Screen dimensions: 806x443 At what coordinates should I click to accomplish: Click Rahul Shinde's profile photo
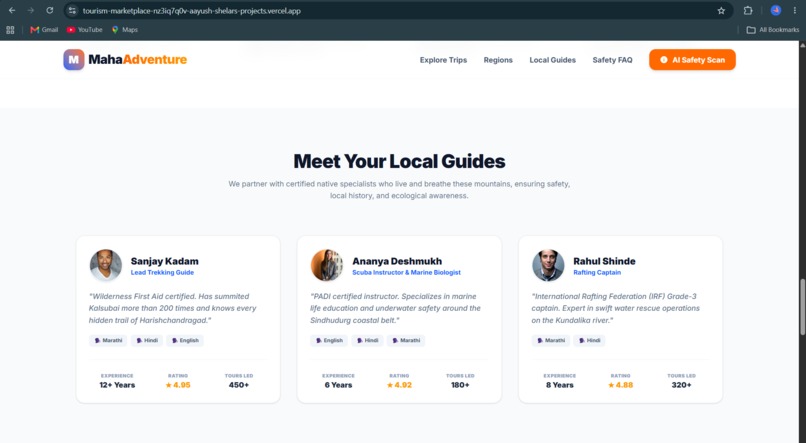tap(548, 265)
